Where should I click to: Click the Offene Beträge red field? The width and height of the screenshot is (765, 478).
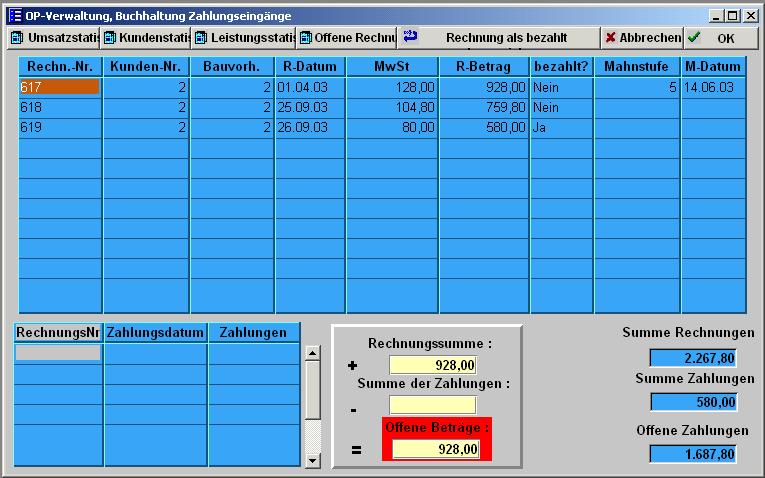[x=435, y=449]
